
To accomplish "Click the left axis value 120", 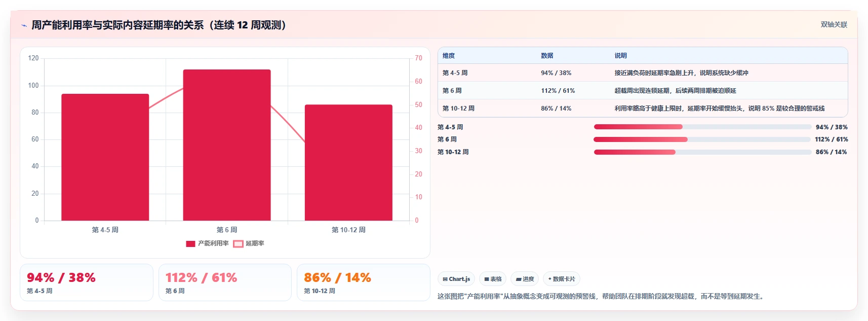I will 33,58.
